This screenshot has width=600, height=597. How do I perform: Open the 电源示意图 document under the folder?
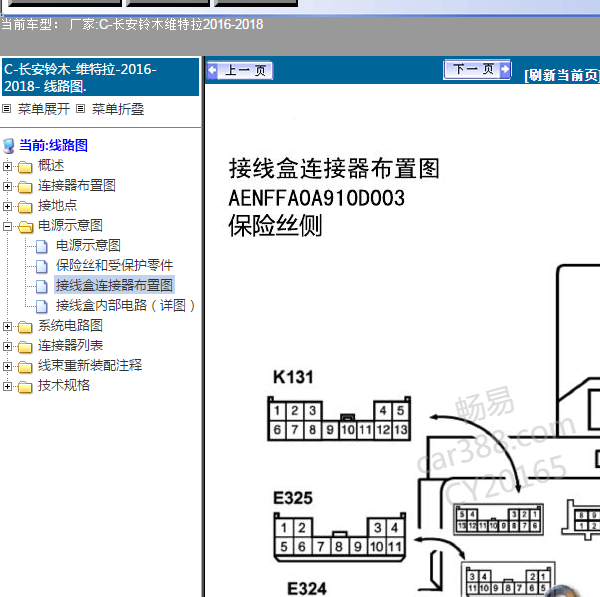tap(88, 245)
